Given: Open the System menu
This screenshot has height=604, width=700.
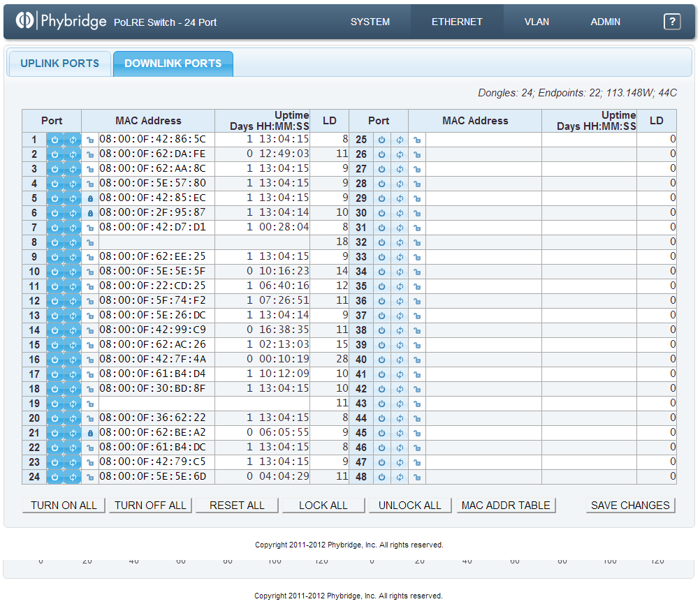Looking at the screenshot, I should tap(370, 22).
